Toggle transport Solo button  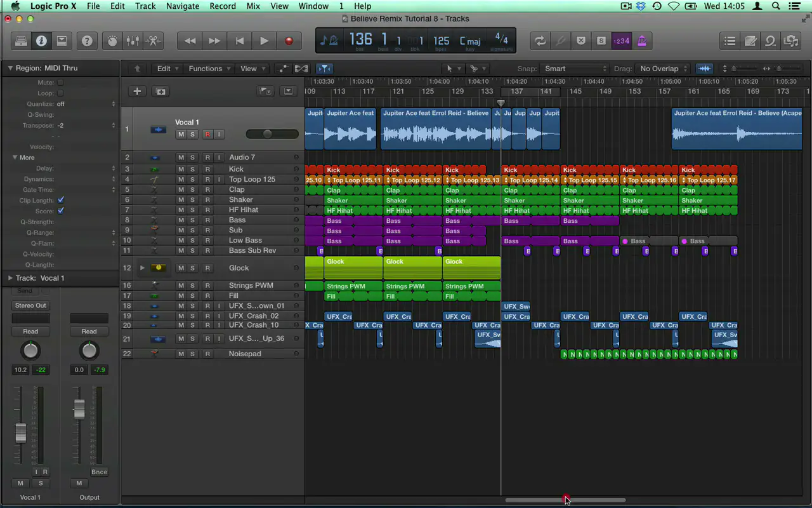coord(601,41)
